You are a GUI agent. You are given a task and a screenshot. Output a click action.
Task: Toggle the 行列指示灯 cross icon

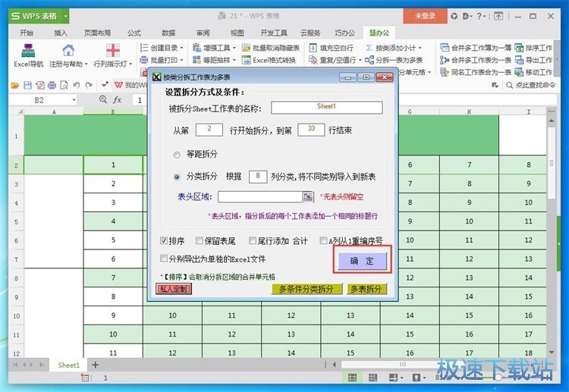113,50
